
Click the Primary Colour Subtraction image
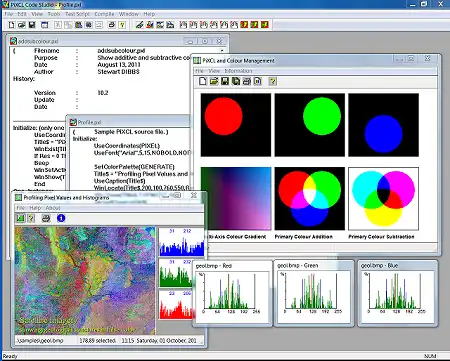(x=383, y=199)
